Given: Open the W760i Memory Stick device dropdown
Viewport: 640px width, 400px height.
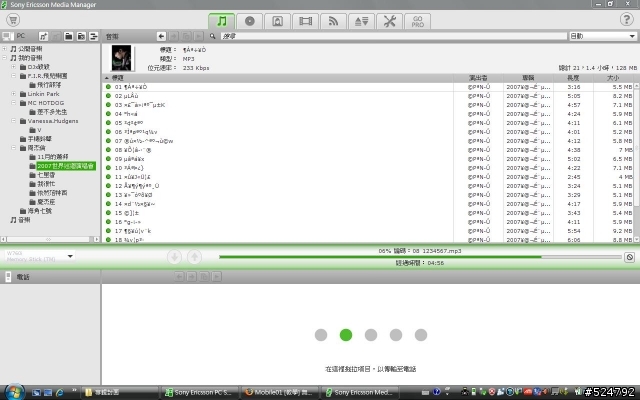Looking at the screenshot, I should 39,256.
